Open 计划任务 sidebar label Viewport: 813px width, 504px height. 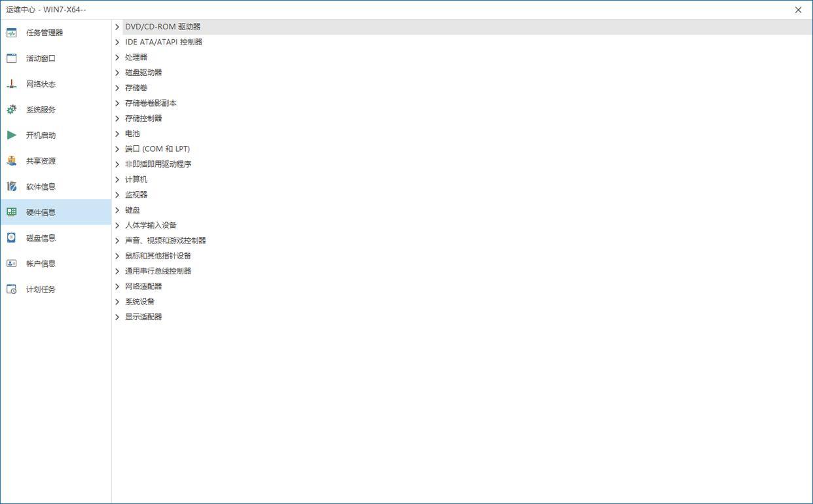click(x=41, y=289)
